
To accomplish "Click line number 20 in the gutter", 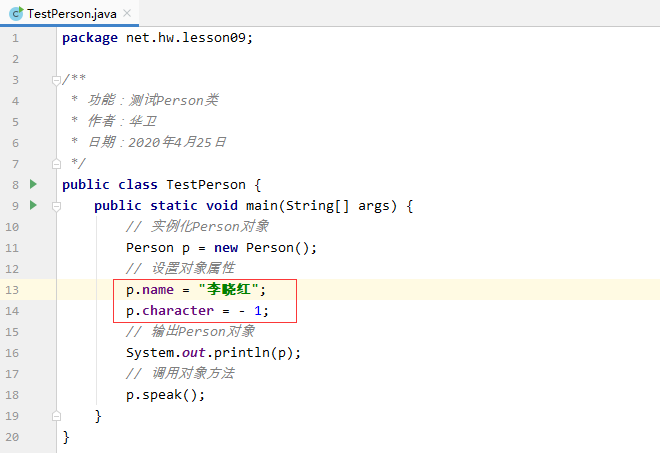I will coord(12,437).
